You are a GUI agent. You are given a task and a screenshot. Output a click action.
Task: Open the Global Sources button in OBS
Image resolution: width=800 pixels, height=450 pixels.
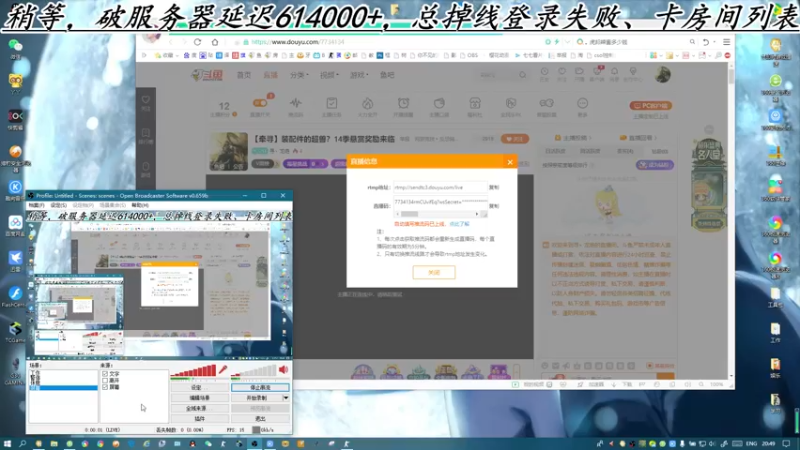(x=199, y=409)
